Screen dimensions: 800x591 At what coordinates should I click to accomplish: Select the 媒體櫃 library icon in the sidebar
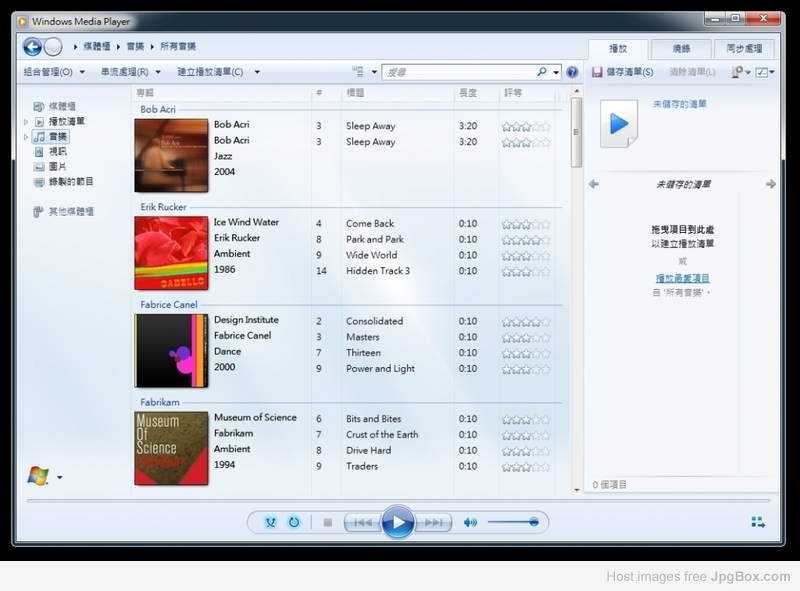coord(39,106)
